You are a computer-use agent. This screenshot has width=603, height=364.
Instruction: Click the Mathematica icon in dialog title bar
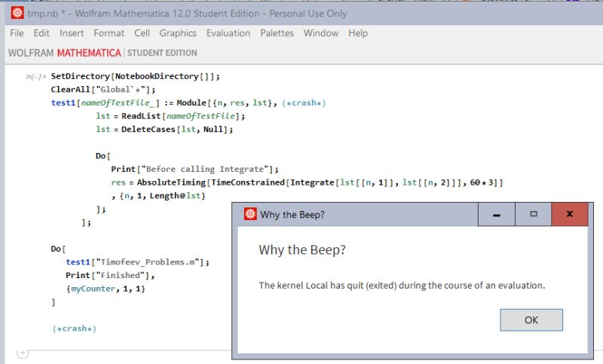pyautogui.click(x=250, y=214)
